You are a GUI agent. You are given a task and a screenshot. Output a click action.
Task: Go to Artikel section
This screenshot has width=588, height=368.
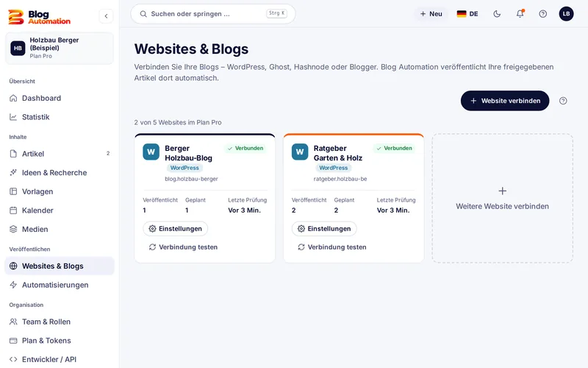point(60,154)
